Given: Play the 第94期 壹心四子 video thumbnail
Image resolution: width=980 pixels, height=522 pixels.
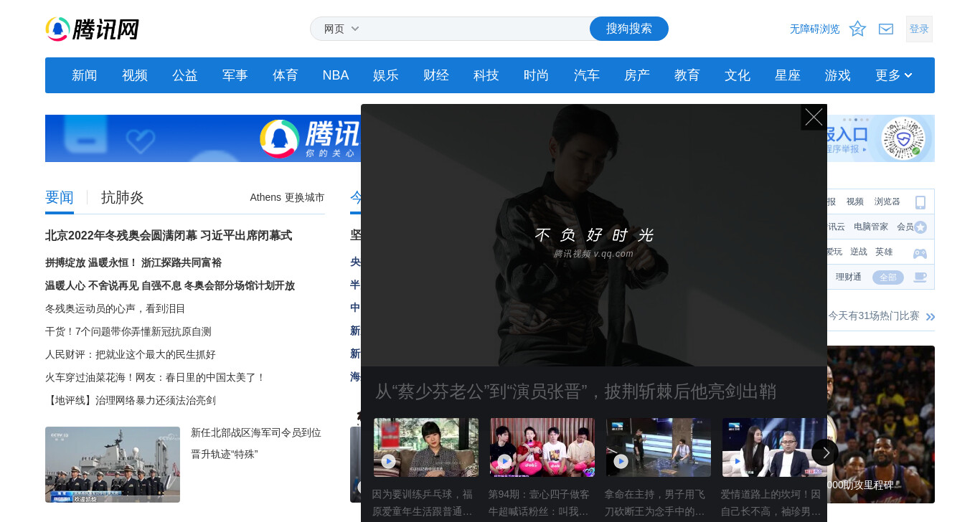Looking at the screenshot, I should 542,447.
